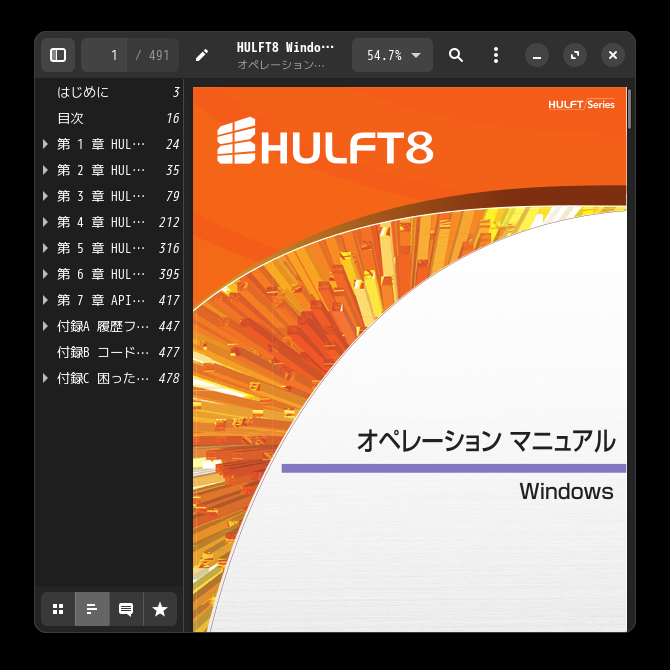The image size is (670, 670).
Task: Expand 第 4 章 outline node
Action: pyautogui.click(x=45, y=223)
